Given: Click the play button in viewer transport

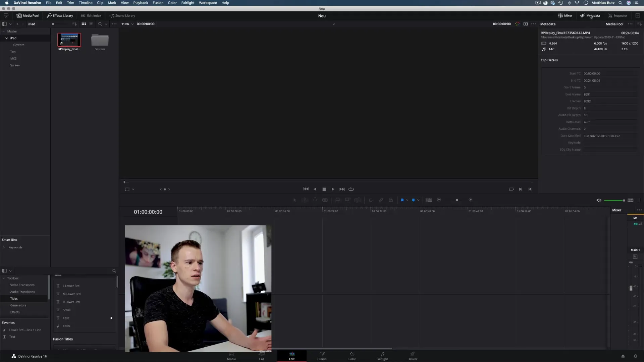Looking at the screenshot, I should (333, 189).
